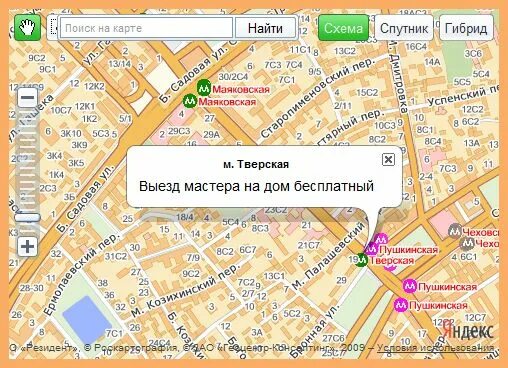This screenshot has height=368, width=508.
Task: Zoom out with the minus button
Action: pos(27,98)
